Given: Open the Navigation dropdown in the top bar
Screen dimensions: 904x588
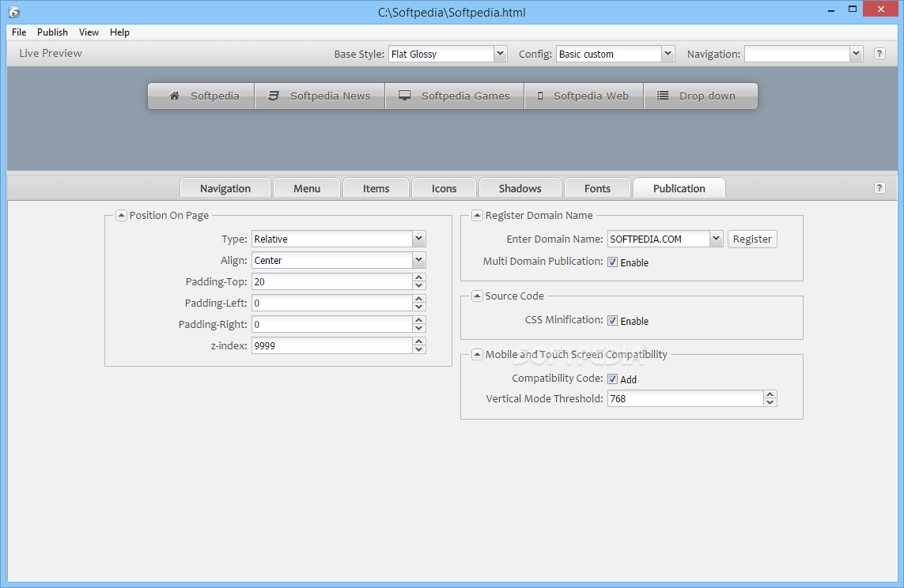Looking at the screenshot, I should tap(856, 54).
